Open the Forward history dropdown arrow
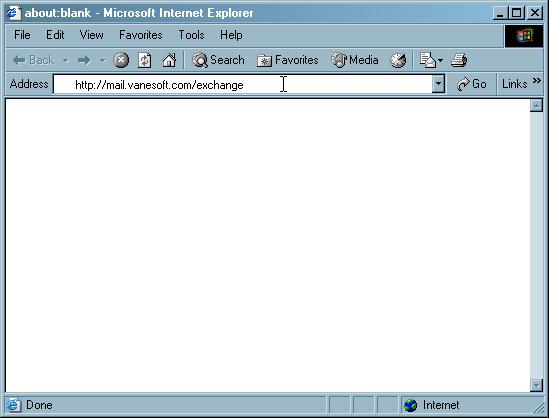Viewport: 549px width, 418px height. (102, 60)
